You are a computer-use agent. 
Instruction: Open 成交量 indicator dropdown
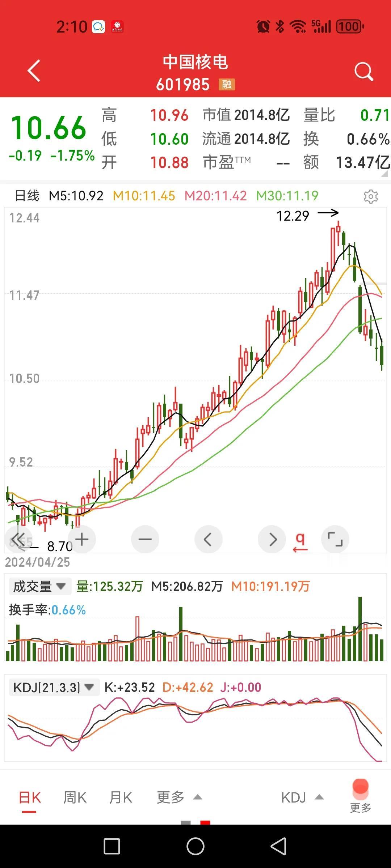click(39, 586)
